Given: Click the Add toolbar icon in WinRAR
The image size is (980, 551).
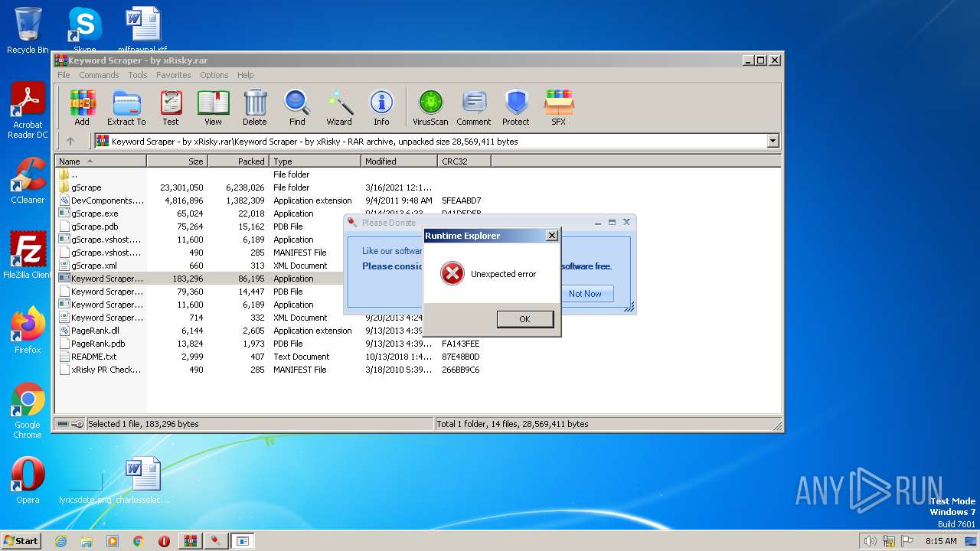Looking at the screenshot, I should (82, 108).
